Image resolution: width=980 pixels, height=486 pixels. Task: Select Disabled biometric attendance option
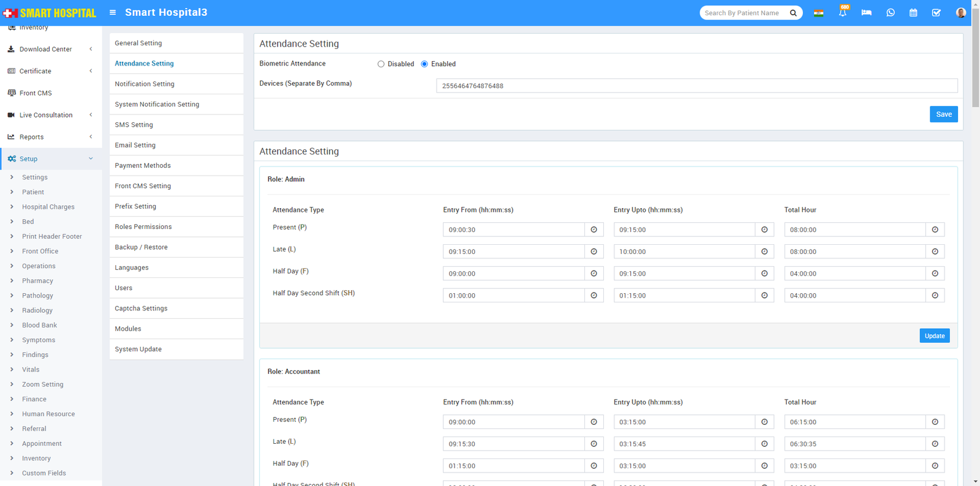tap(381, 64)
